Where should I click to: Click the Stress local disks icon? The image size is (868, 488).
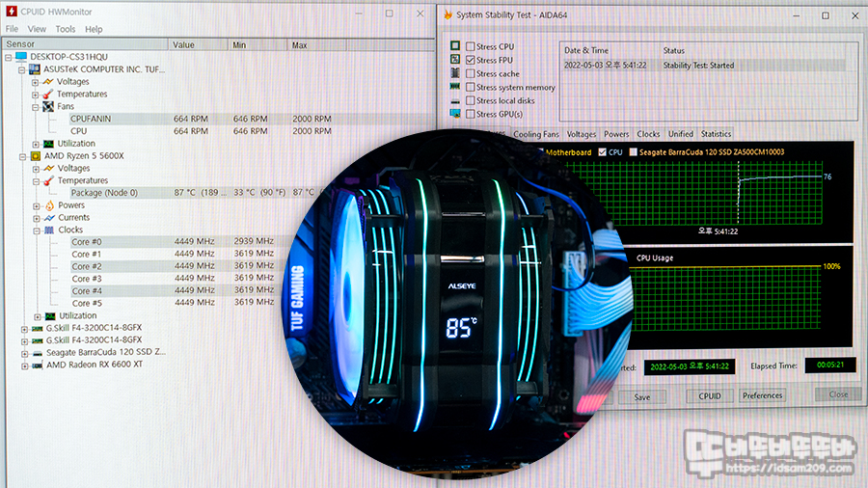point(455,100)
